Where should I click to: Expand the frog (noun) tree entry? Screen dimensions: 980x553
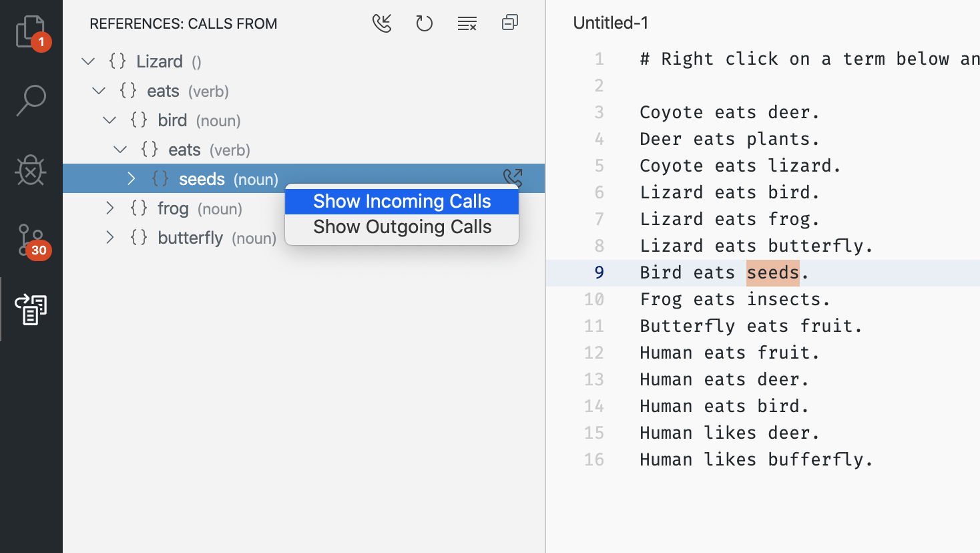[109, 208]
